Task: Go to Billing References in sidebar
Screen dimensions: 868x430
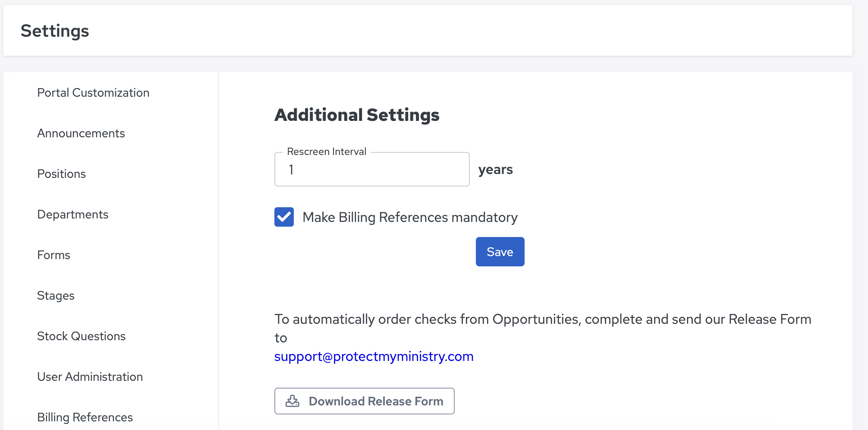Action: click(x=85, y=417)
